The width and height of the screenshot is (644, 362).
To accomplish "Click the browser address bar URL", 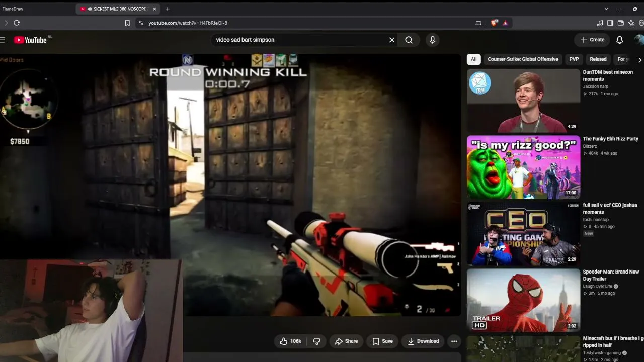I will click(188, 23).
